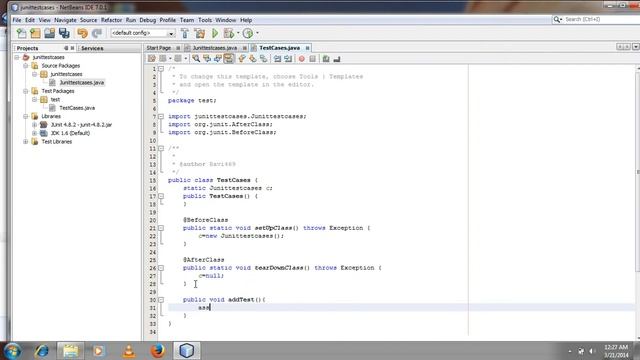Open the File menu

click(17, 20)
